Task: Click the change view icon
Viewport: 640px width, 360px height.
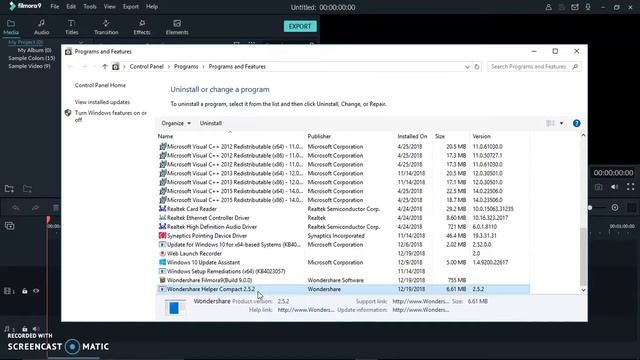Action: click(x=550, y=123)
